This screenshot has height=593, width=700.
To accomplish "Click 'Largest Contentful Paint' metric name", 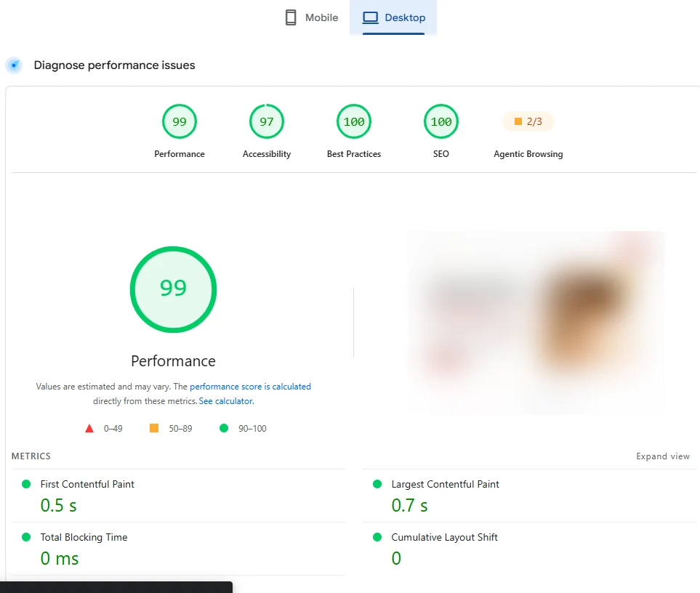I will coord(445,484).
